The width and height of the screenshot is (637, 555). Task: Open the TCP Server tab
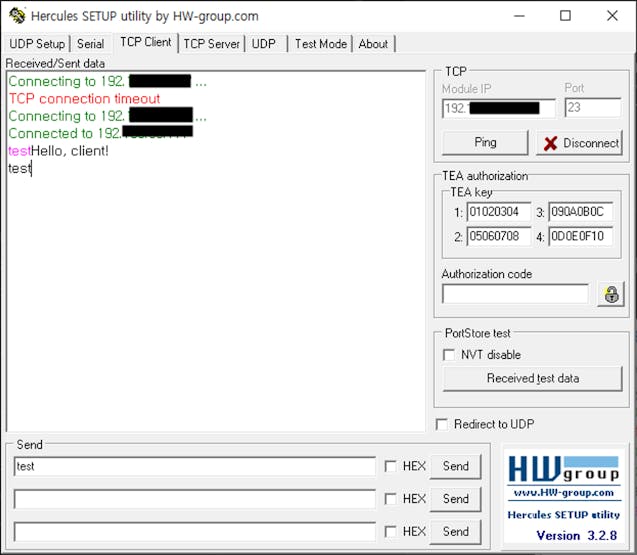[212, 43]
